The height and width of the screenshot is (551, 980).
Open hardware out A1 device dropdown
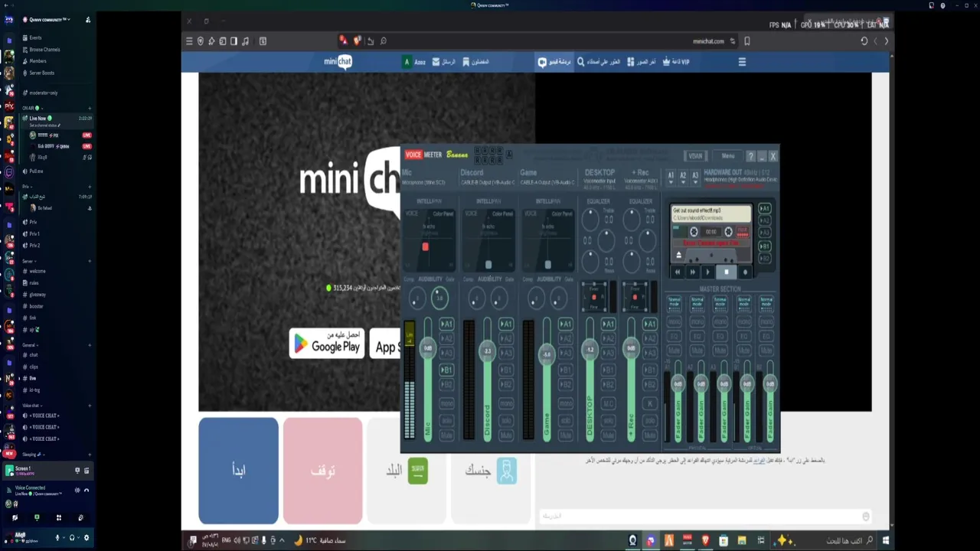[671, 176]
